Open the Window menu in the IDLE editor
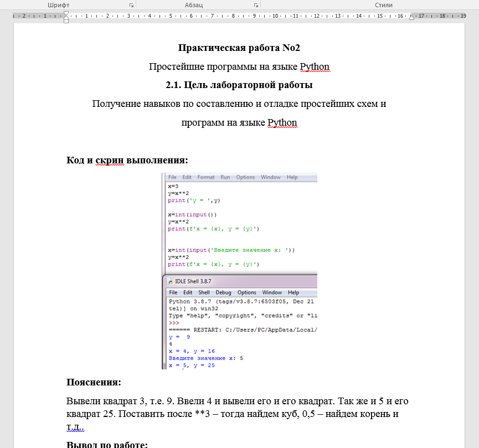 click(270, 177)
